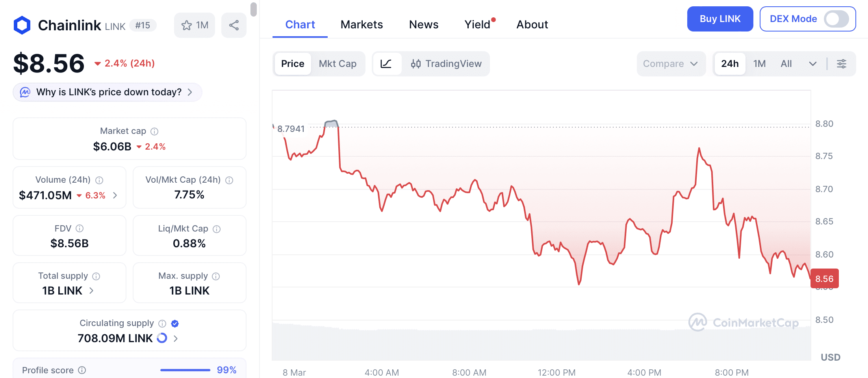Open TradingView candlestick chart view
This screenshot has width=868, height=378.
coord(446,64)
